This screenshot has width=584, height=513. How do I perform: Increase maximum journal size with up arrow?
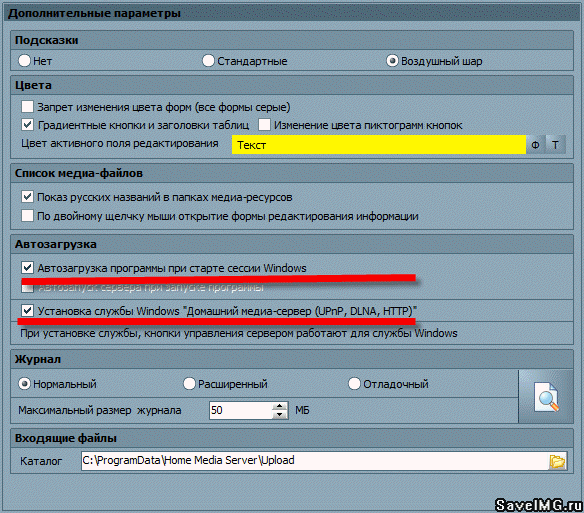[x=279, y=406]
